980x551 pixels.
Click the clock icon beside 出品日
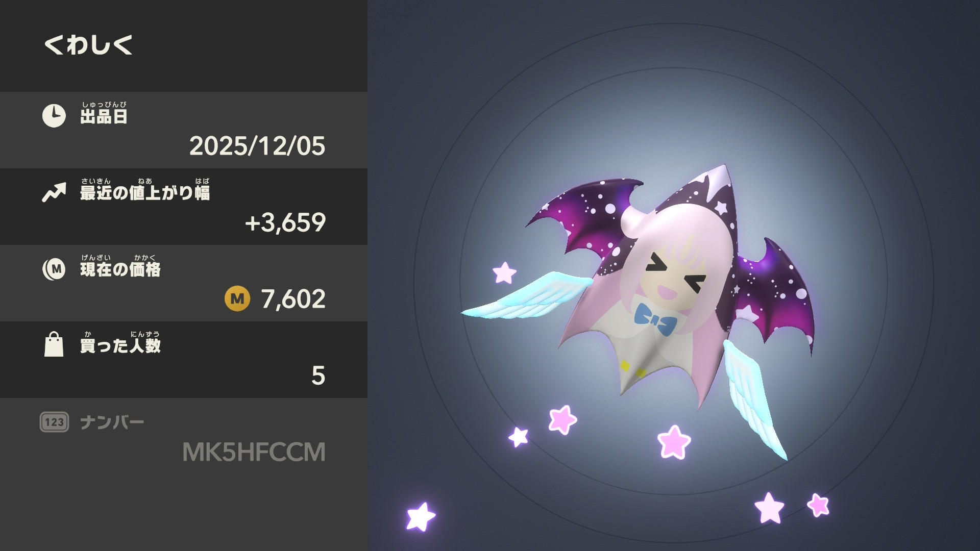[54, 116]
